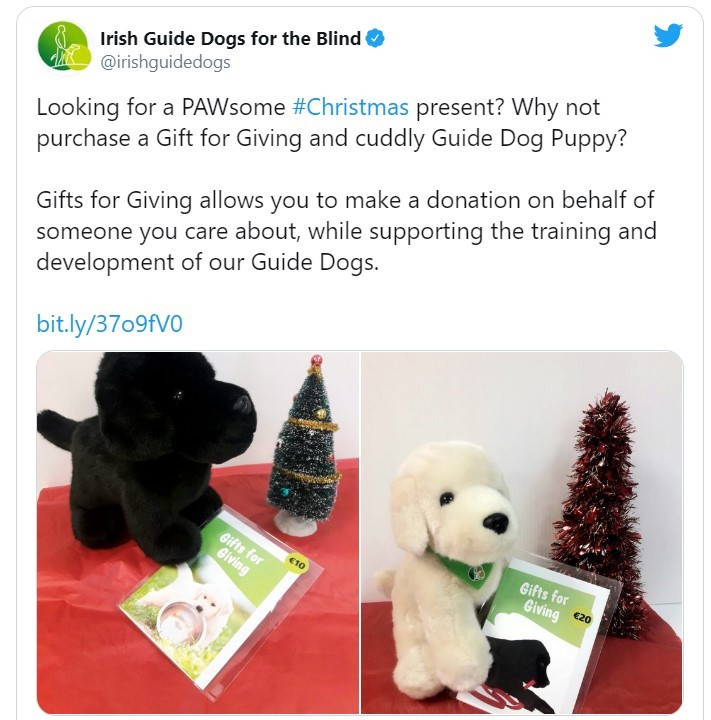Viewport: 711px width, 720px height.
Task: Click the white puppy's black nose
Action: coord(496,522)
